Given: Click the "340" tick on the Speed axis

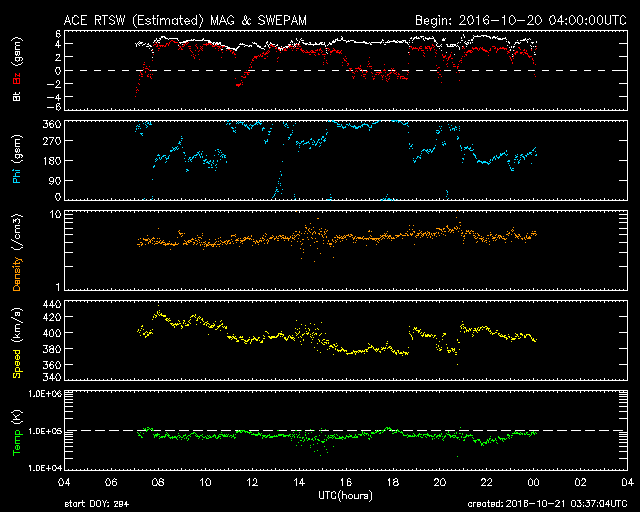Looking at the screenshot, I should (52, 377).
